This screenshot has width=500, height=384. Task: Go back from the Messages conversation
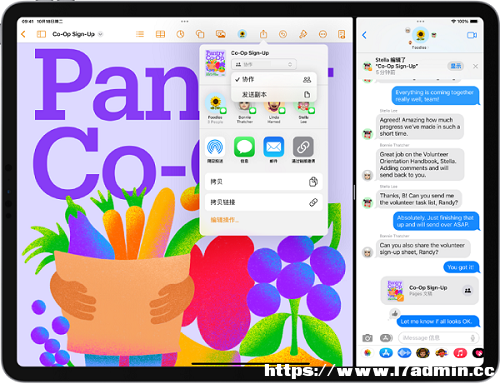tap(364, 35)
